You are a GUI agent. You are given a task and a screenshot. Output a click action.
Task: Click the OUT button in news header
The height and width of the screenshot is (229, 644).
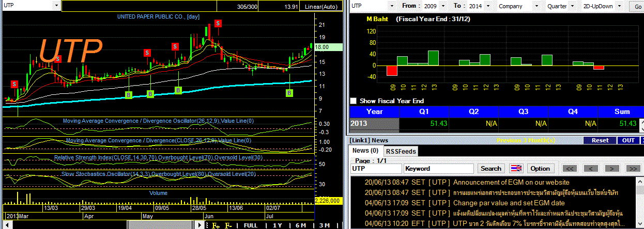pyautogui.click(x=628, y=140)
